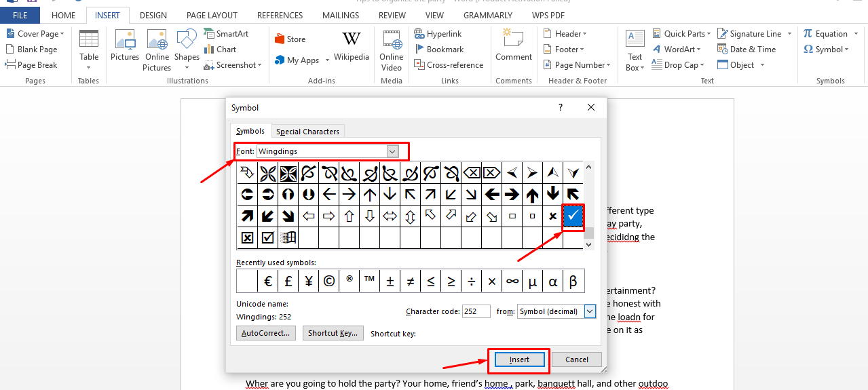Click the Character code field

pos(476,311)
